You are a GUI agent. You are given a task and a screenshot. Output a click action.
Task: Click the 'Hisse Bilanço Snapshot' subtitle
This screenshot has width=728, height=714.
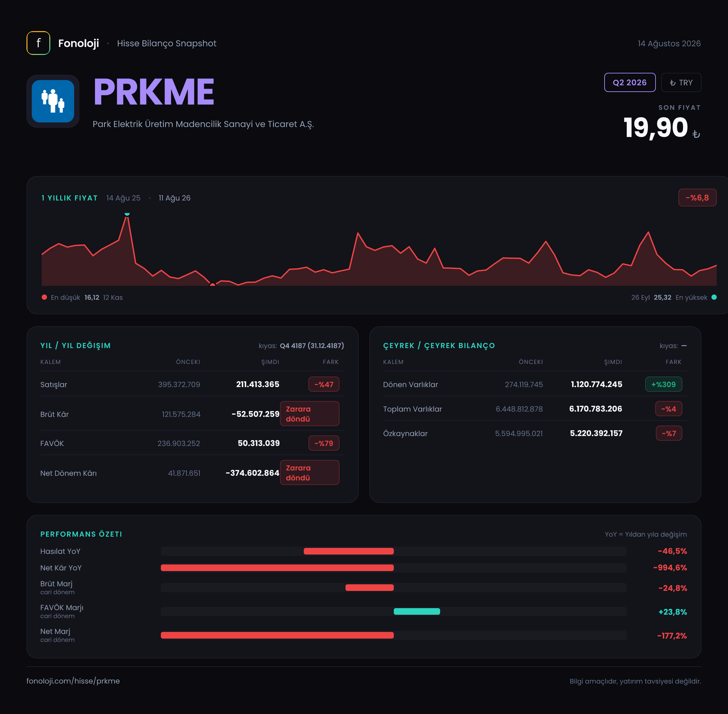[166, 43]
